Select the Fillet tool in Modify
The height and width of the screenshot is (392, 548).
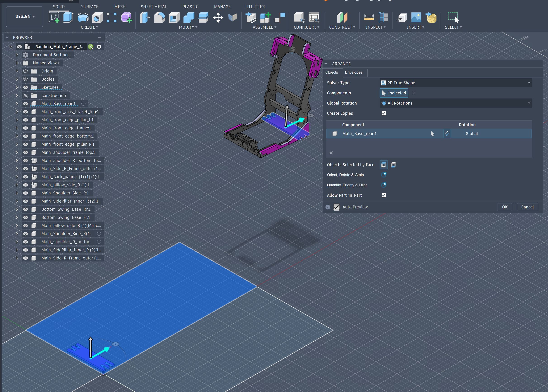tap(159, 17)
